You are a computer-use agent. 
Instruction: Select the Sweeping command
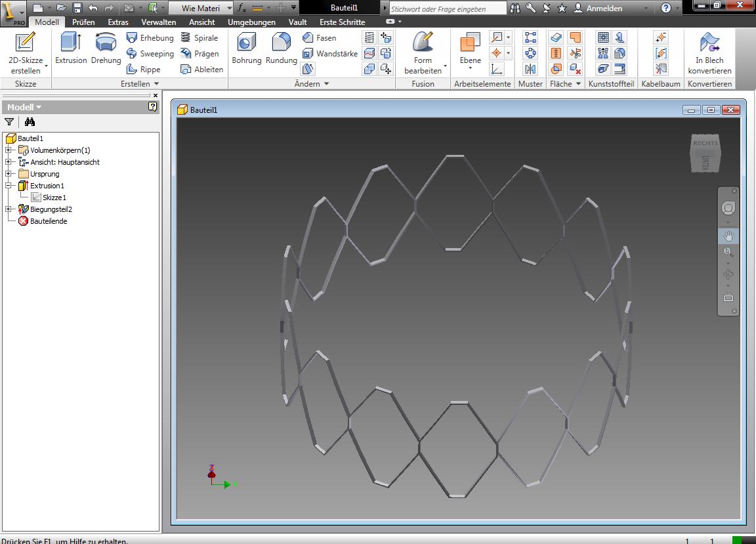(x=150, y=54)
